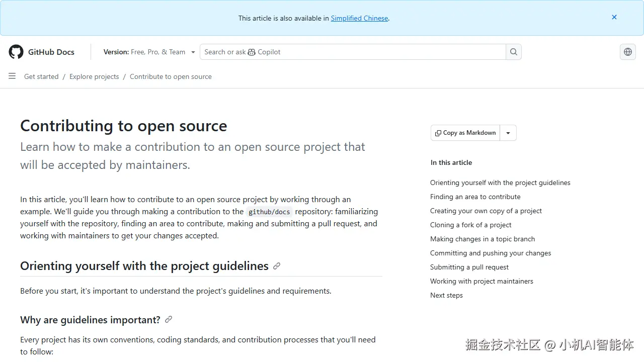The image size is (644, 362).
Task: Jump to Cloning a fork of a project
Action: (470, 225)
